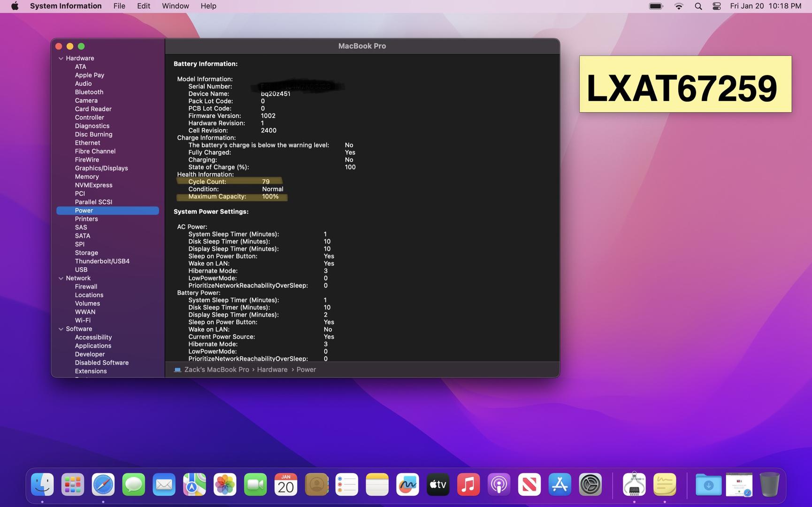812x507 pixels.
Task: Open Notes app in Dock
Action: pos(377,484)
